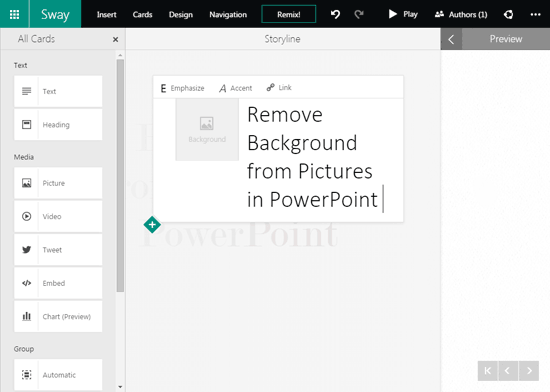This screenshot has height=392, width=550.
Task: Open the Insert menu
Action: [106, 15]
